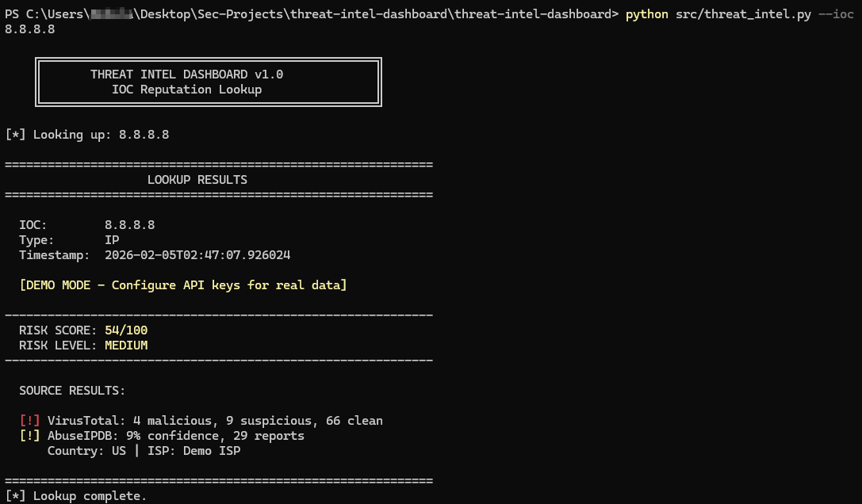Click the SOURCE RESULTS heading
Image resolution: width=862 pixels, height=504 pixels.
click(72, 391)
